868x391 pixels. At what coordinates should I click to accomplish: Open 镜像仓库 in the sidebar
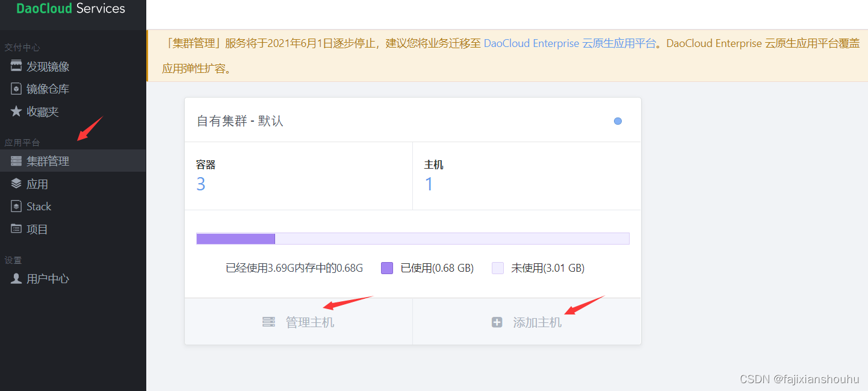click(73, 89)
